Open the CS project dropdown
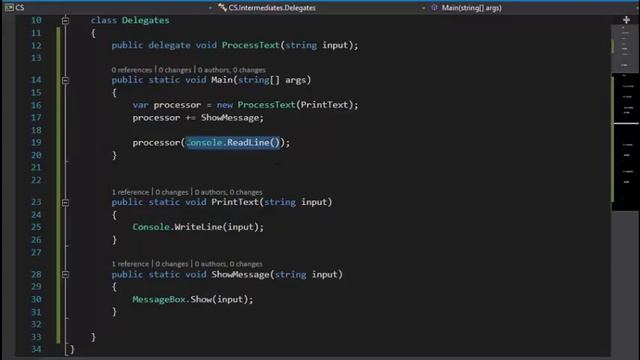The width and height of the screenshot is (640, 360). pyautogui.click(x=210, y=8)
